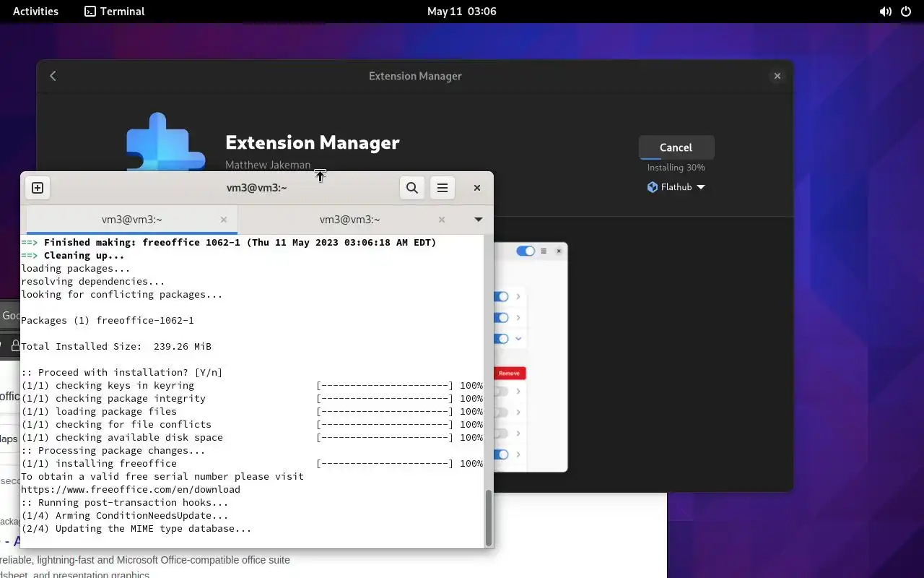Click 'Arming ConditionNeedsUpdate...' line
Screen dimensions: 924x578
pyautogui.click(x=125, y=515)
